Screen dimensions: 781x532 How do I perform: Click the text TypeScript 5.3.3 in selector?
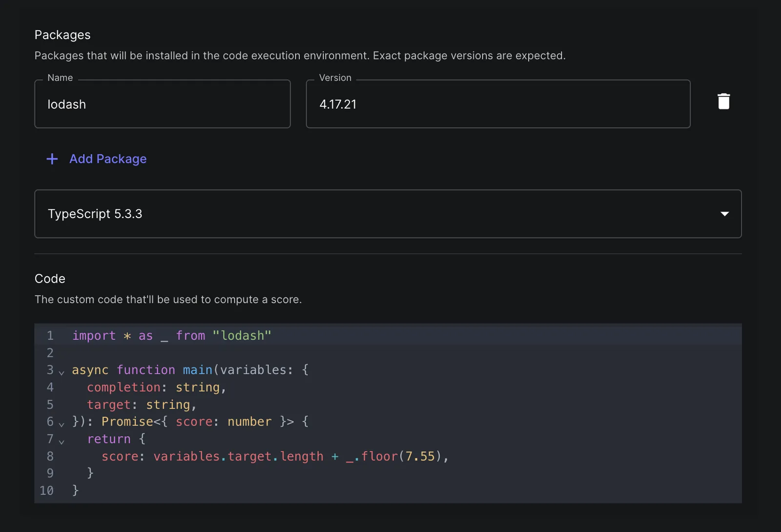coord(95,214)
